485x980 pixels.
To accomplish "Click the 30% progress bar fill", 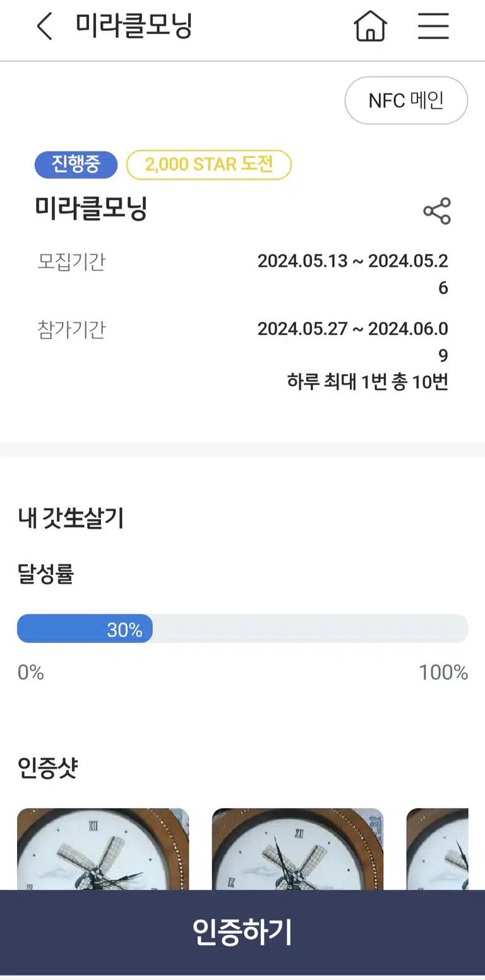I will [x=85, y=629].
